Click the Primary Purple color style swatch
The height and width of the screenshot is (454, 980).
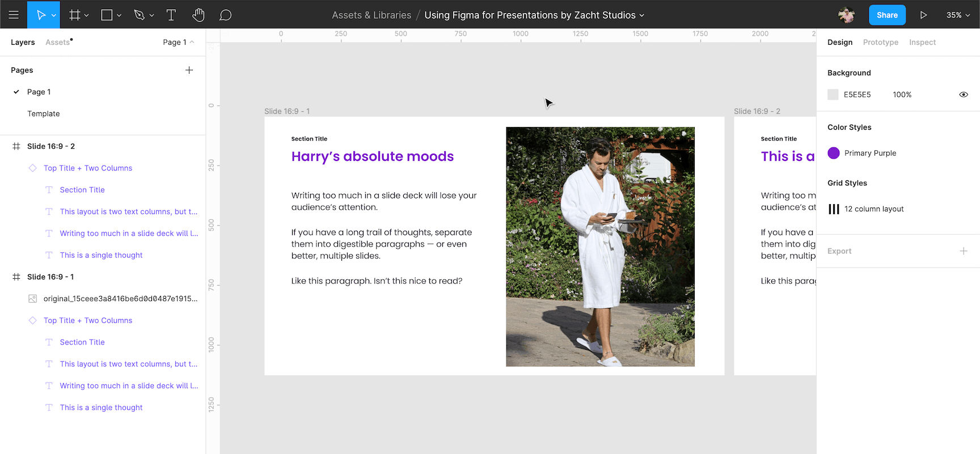pos(834,153)
